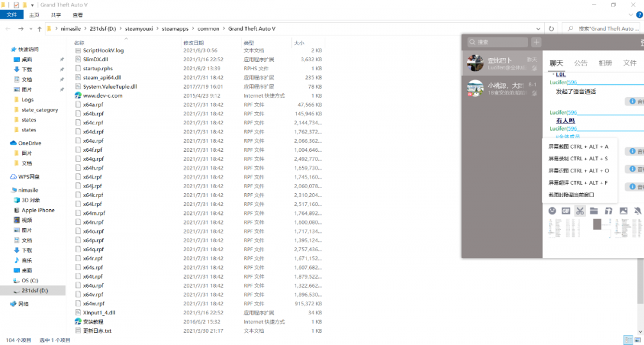Open the 共享 ribbon tab
The height and width of the screenshot is (345, 644).
pos(56,15)
